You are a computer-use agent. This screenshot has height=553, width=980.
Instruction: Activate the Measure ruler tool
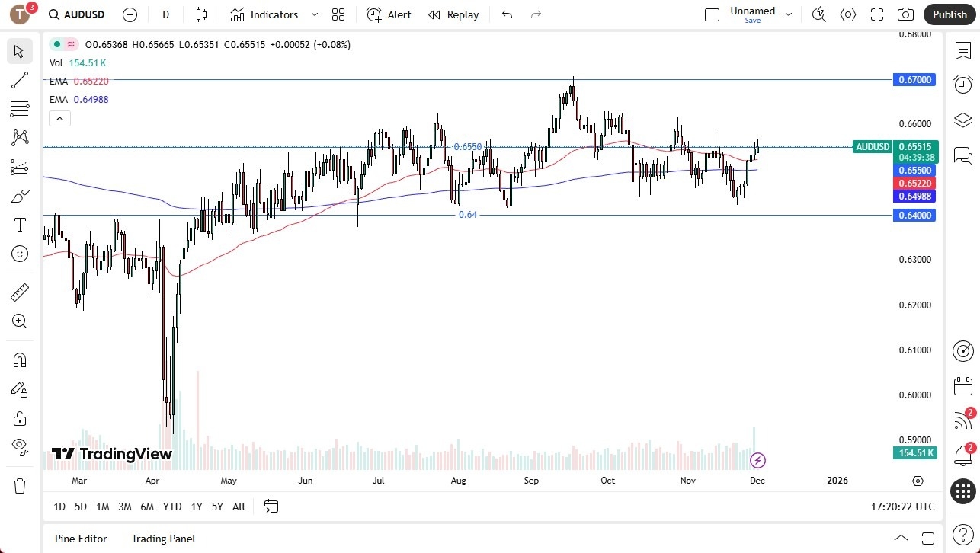(19, 292)
